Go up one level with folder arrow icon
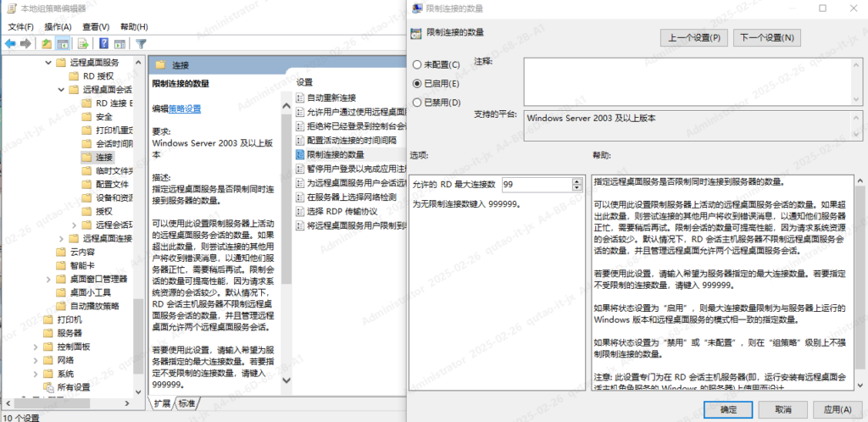The width and height of the screenshot is (868, 422). coord(47,44)
